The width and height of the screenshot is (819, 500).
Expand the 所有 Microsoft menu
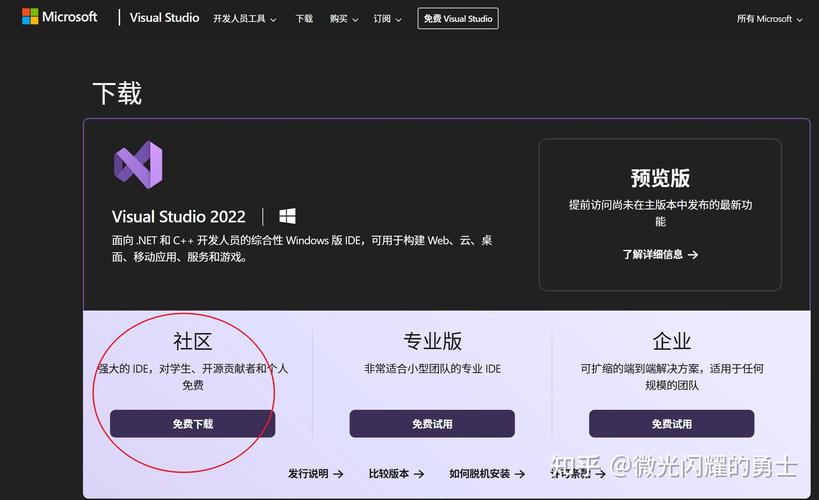[769, 19]
